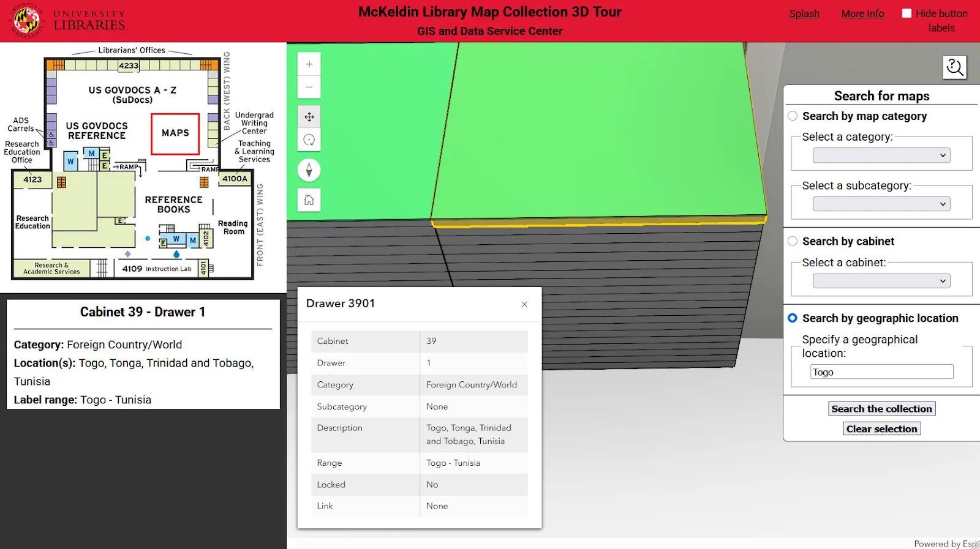Click the geographical location text field
980x549 pixels.
[x=881, y=372]
